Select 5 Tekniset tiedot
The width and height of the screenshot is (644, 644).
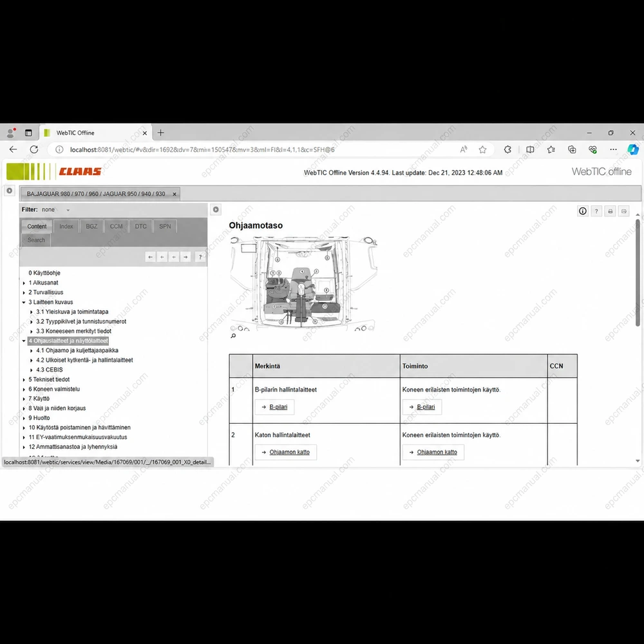pos(49,379)
